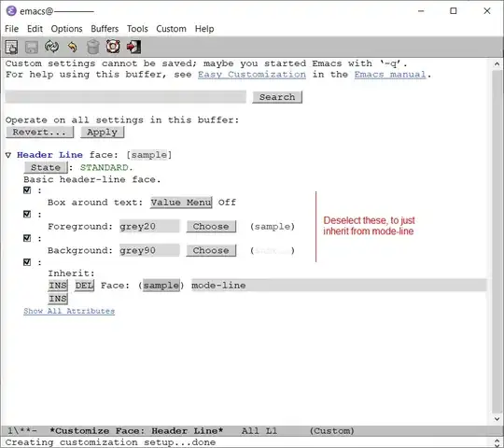Viewport: 504px width, 448px height.
Task: Click the exit door toolbar icon
Action: click(x=133, y=47)
